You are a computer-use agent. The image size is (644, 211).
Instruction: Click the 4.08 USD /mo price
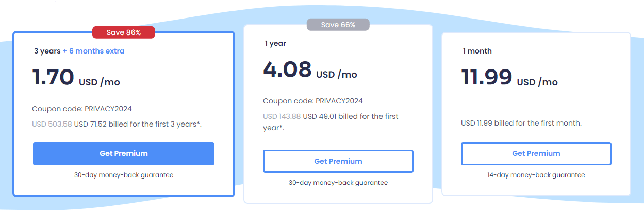pyautogui.click(x=310, y=69)
